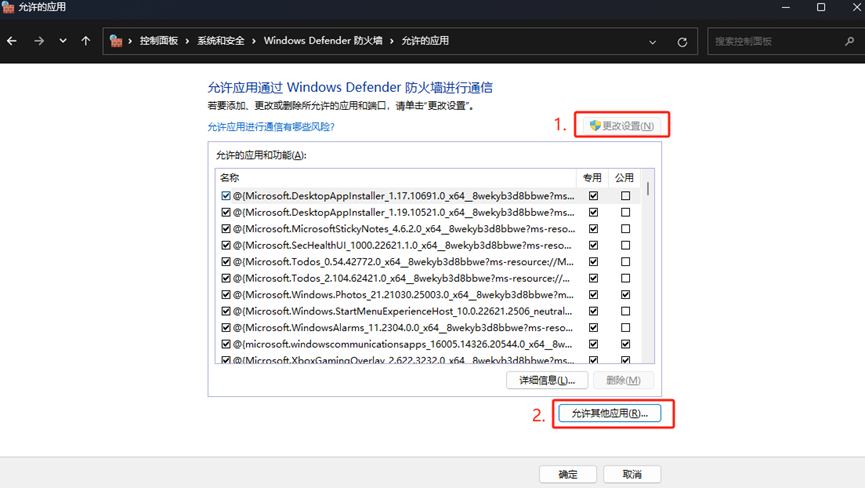Select the Microsoft.Todos_0.54.42772.0 list row
This screenshot has width=865, height=488.
428,262
